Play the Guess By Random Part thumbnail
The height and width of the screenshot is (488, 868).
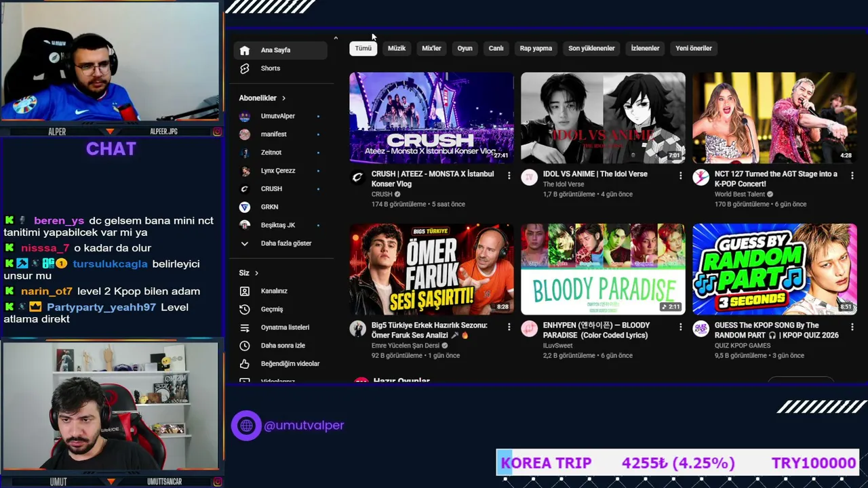tap(774, 269)
